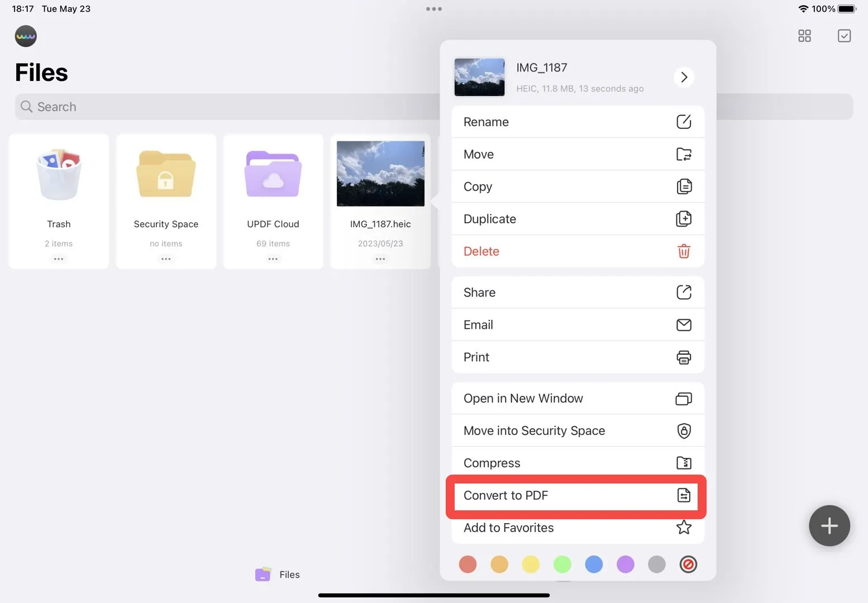Open the UPDF profile avatar
Image resolution: width=868 pixels, height=603 pixels.
(x=26, y=36)
